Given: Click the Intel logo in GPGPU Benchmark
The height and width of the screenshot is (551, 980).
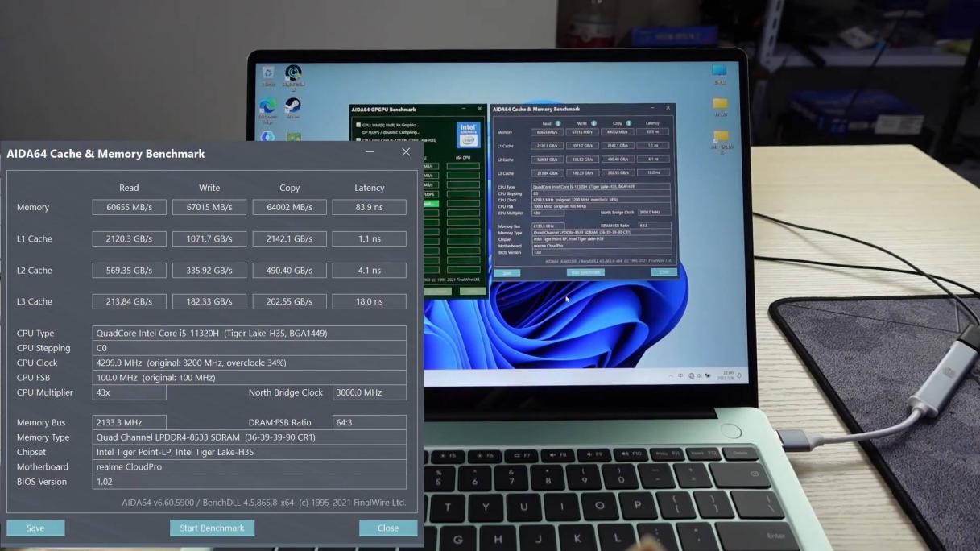Looking at the screenshot, I should coord(468,135).
